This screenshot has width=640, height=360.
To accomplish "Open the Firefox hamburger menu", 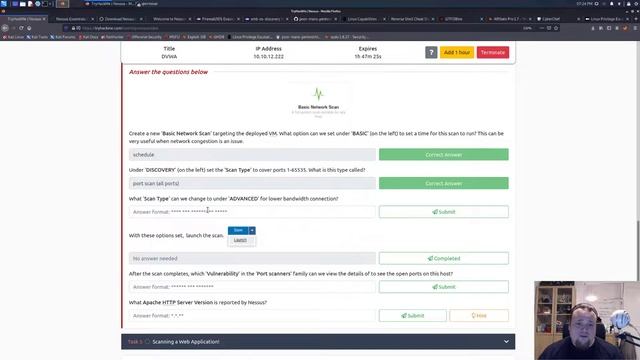I will click(x=635, y=28).
